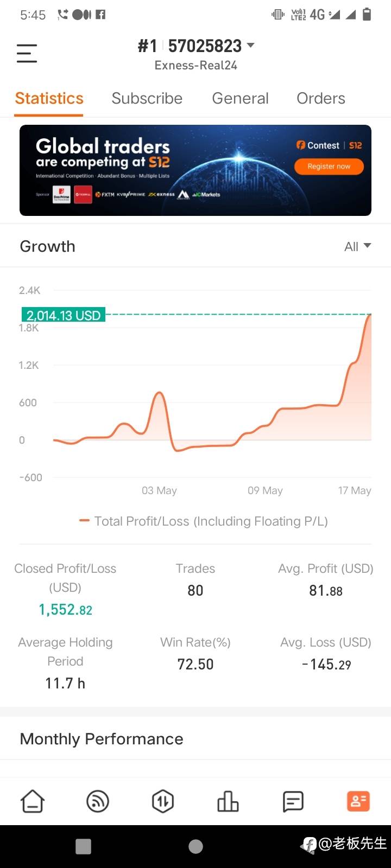Open the orange profile card icon
Viewport: 391px width, 868px height.
point(358,801)
